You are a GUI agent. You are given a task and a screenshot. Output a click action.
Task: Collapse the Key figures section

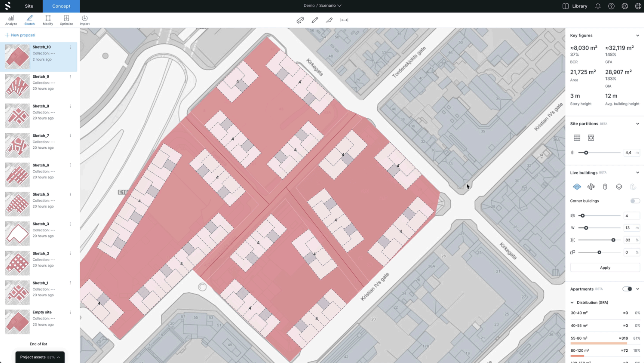(x=638, y=35)
